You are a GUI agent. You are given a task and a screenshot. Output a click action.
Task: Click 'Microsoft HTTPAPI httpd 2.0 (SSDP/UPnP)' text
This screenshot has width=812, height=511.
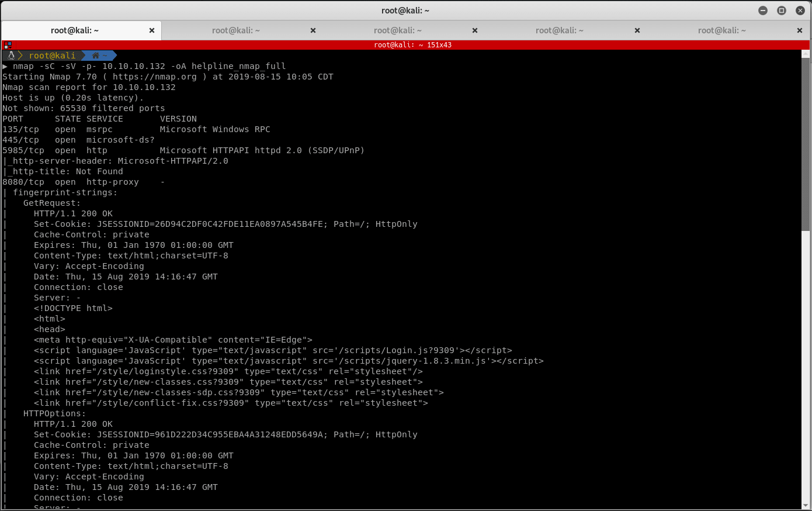[262, 150]
